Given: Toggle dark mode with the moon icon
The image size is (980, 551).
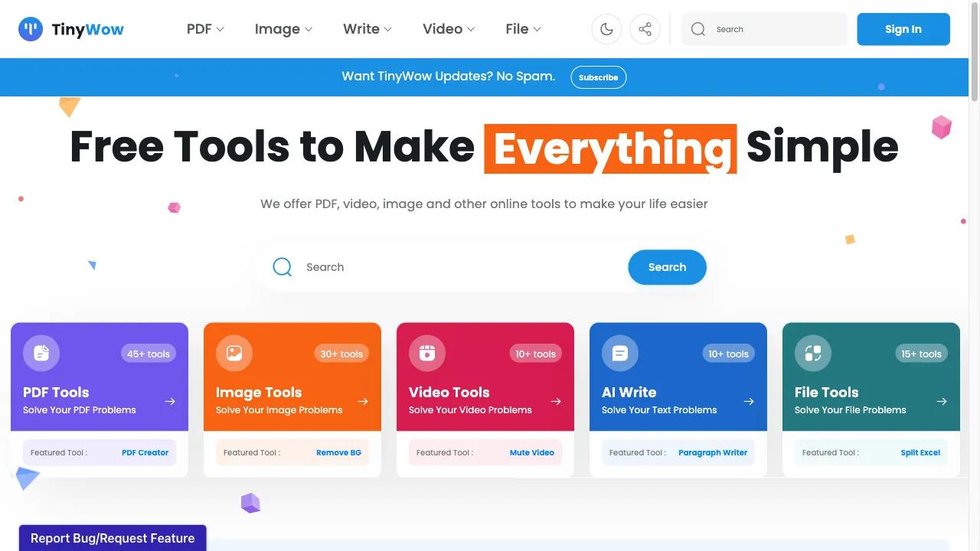Looking at the screenshot, I should (606, 29).
